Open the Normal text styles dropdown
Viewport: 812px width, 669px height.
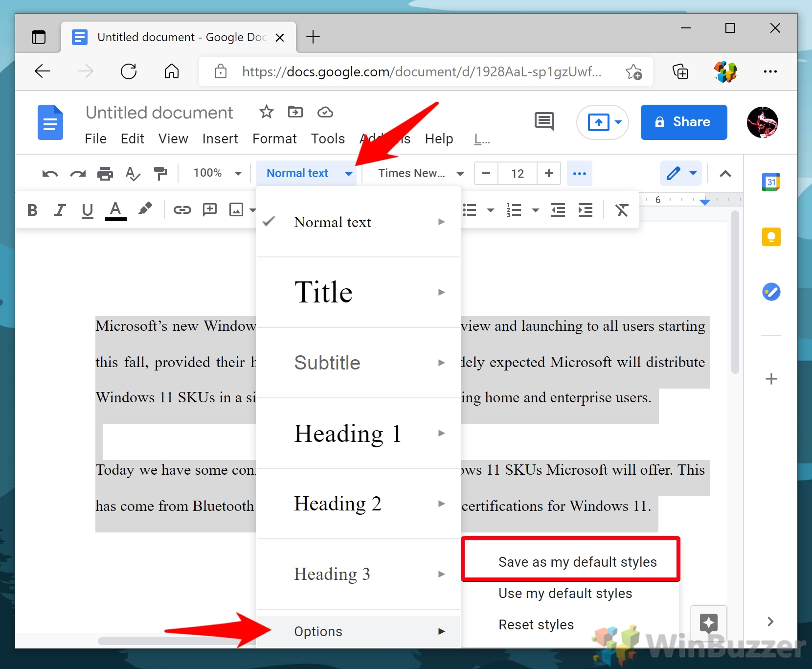point(309,173)
